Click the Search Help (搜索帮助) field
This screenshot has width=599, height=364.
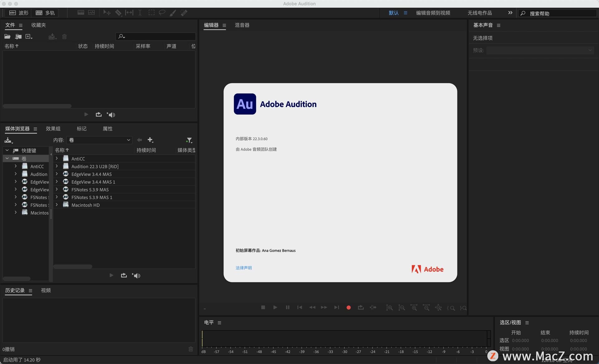pyautogui.click(x=558, y=13)
